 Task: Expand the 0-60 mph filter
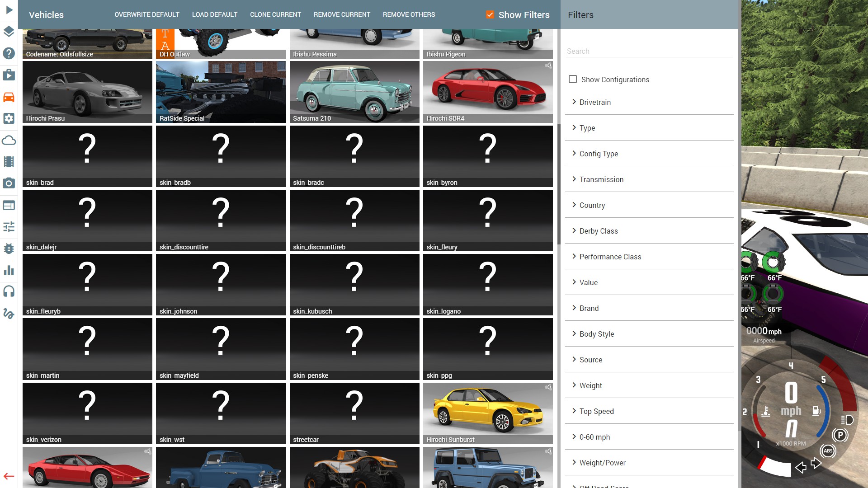click(649, 437)
